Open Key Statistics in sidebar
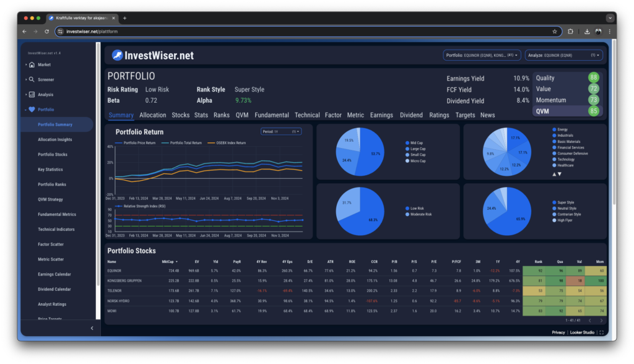This screenshot has height=364, width=634. click(x=50, y=170)
